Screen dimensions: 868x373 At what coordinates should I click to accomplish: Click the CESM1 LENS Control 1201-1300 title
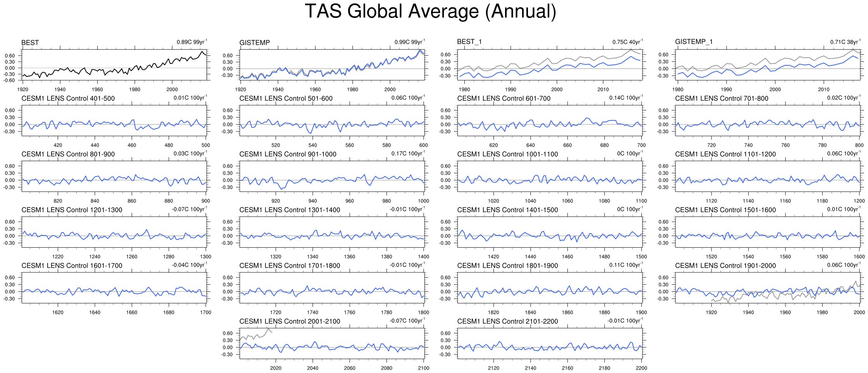point(72,210)
